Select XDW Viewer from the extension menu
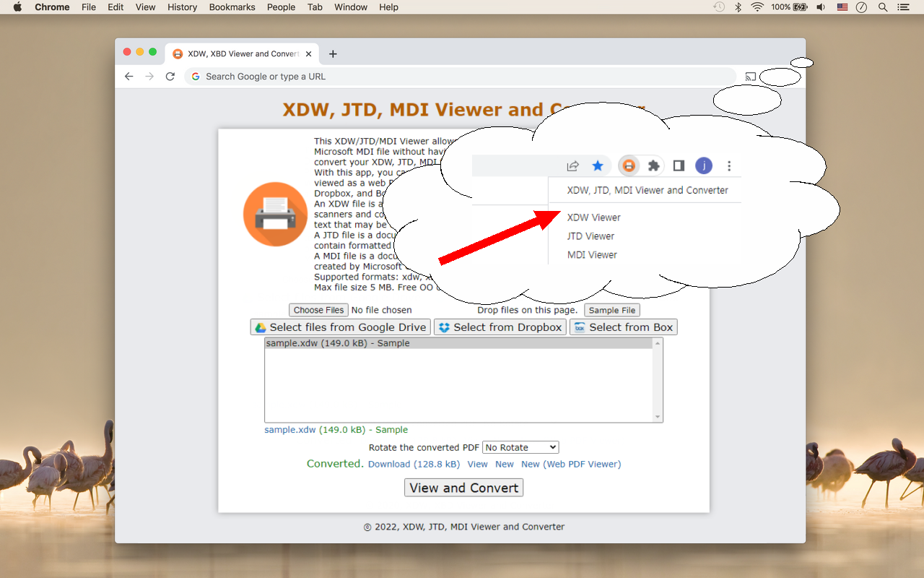The image size is (924, 578). pos(593,217)
